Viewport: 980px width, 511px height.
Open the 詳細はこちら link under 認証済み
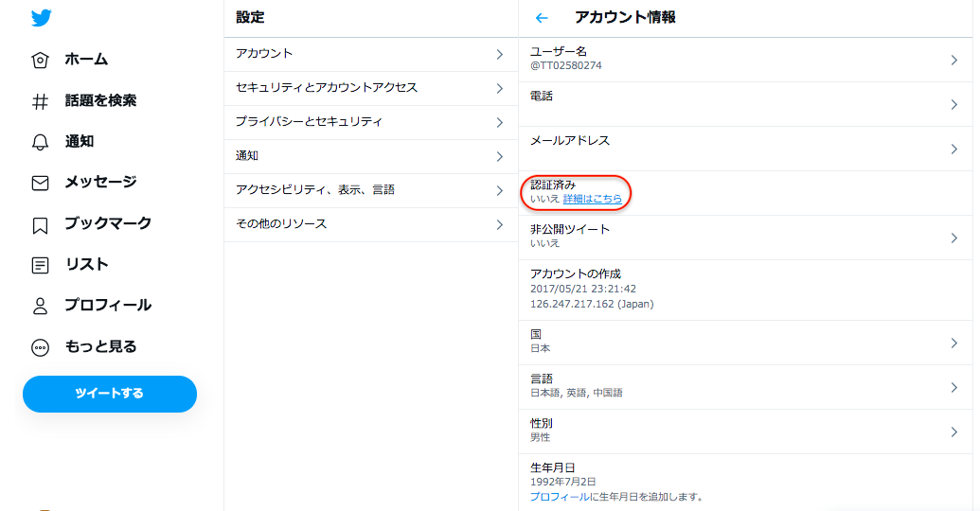592,199
